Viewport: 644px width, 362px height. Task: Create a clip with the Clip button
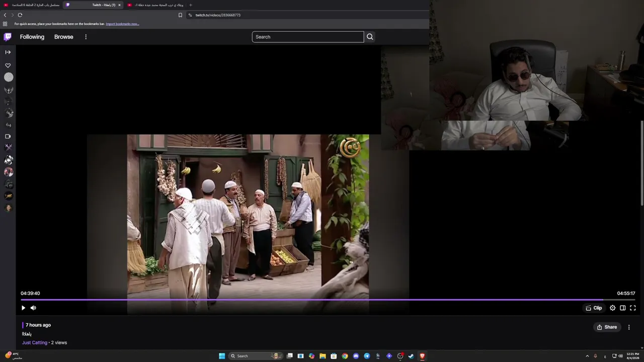pos(594,308)
